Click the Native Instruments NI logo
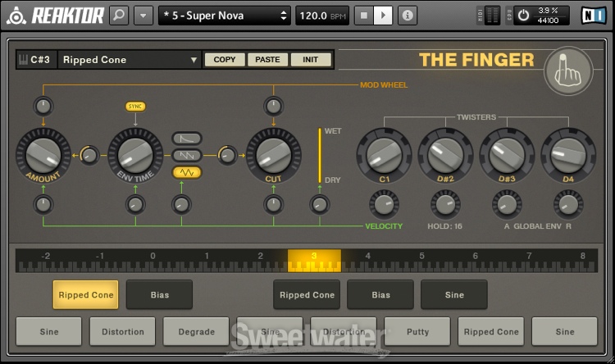This screenshot has height=364, width=615. pyautogui.click(x=594, y=16)
